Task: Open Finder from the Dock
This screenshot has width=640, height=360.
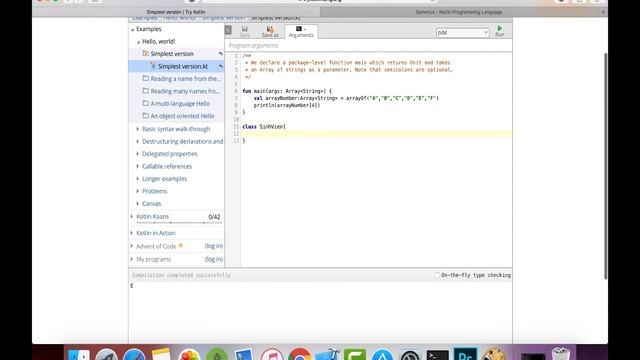Action: (78, 355)
